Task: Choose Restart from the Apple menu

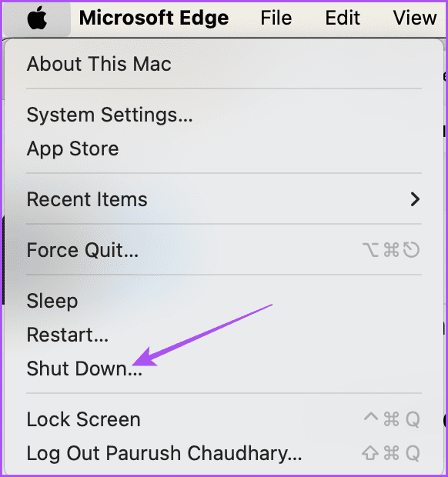Action: (224, 335)
